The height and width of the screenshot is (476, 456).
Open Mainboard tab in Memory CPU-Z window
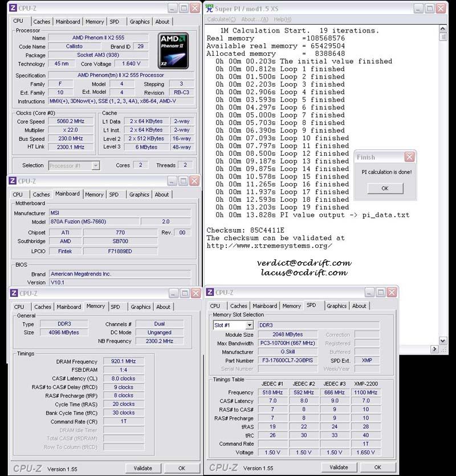(69, 307)
